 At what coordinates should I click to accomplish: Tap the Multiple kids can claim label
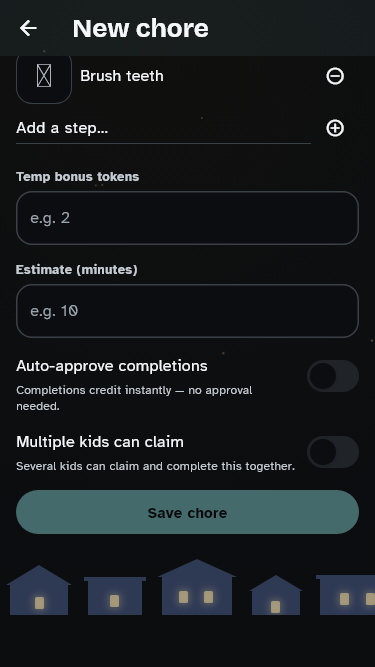click(x=100, y=442)
